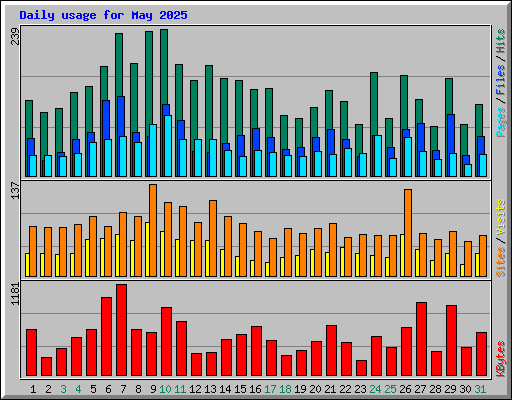Click green weekend day label 10
The width and height of the screenshot is (512, 400).
tap(165, 389)
